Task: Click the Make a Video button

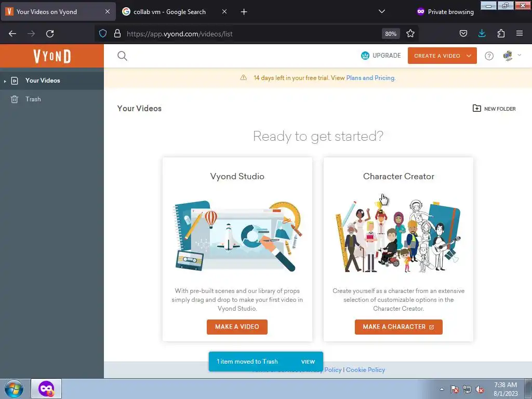Action: click(237, 327)
